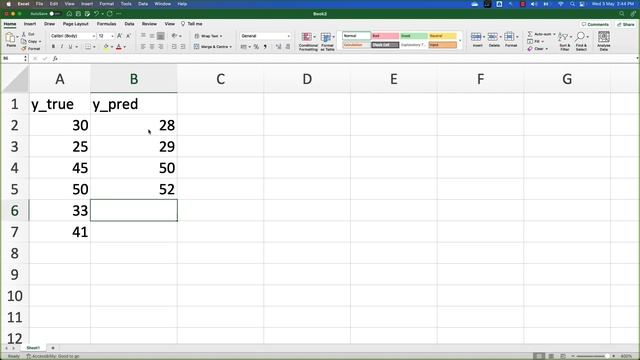Image resolution: width=640 pixels, height=360 pixels.
Task: Open the Font colour dropdown arrow
Action: 124,47
